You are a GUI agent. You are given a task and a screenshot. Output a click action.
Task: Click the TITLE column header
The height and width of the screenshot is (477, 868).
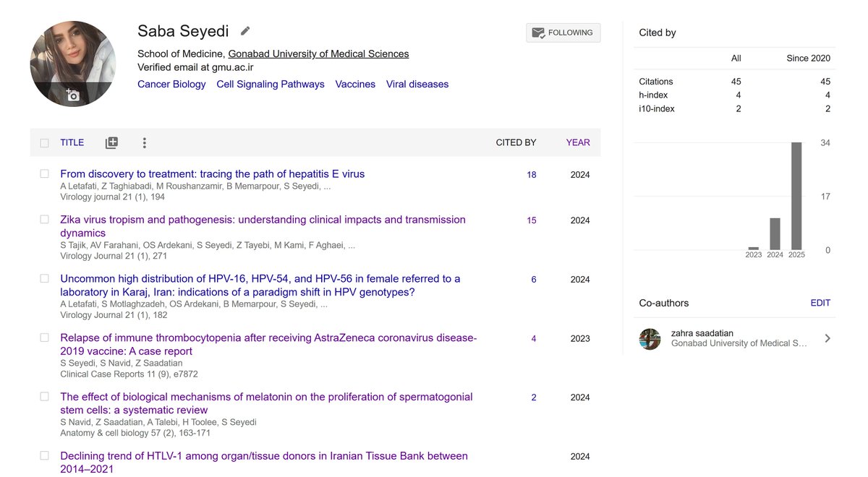click(72, 143)
